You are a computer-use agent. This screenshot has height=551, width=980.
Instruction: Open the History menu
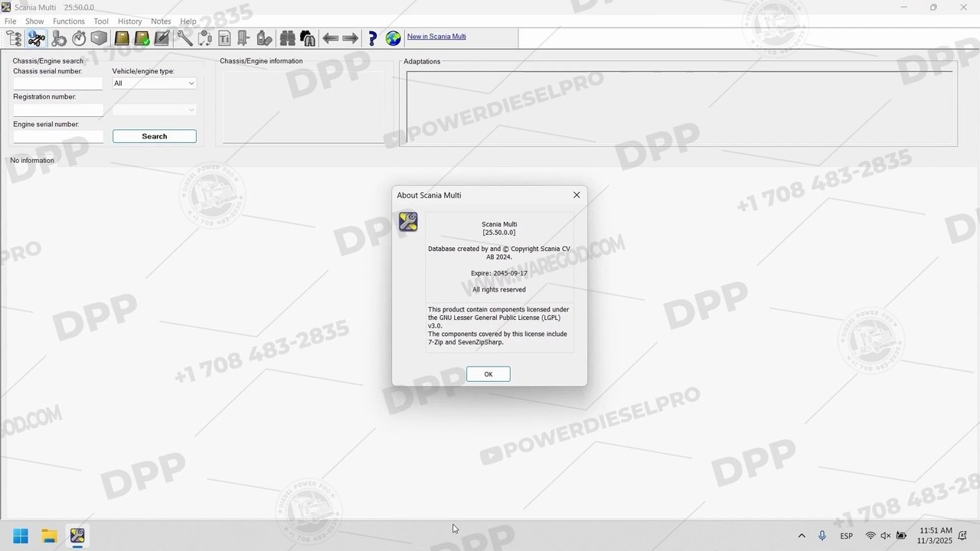pyautogui.click(x=129, y=21)
